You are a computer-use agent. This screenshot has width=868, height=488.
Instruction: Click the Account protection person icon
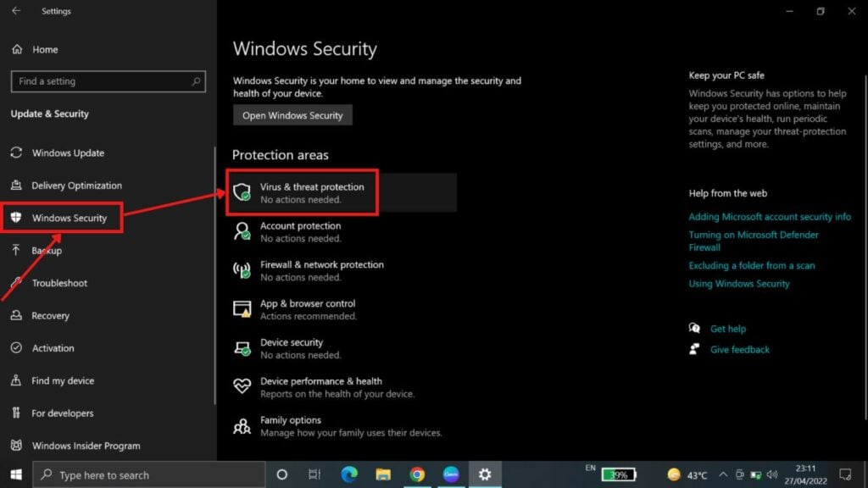(242, 231)
